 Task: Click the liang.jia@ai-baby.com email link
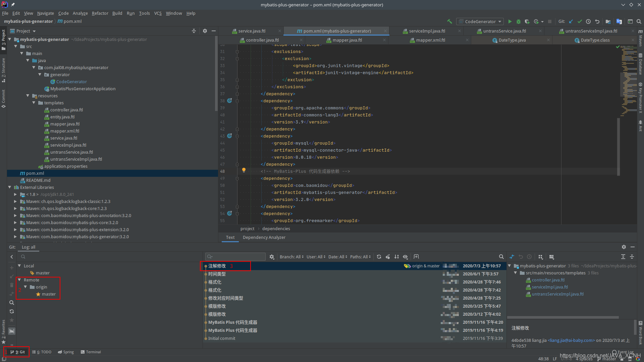click(x=571, y=340)
